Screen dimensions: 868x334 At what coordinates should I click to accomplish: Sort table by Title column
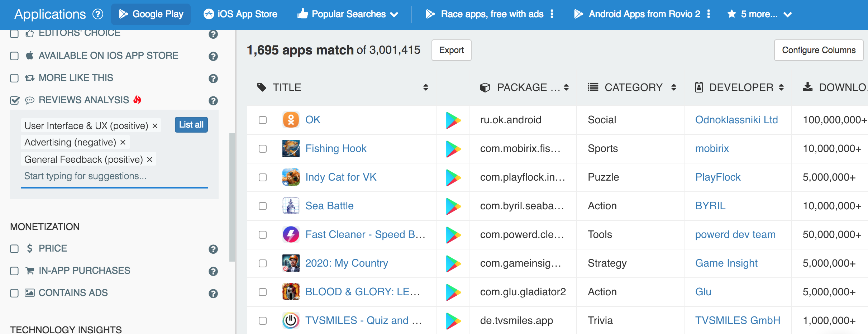tap(425, 87)
